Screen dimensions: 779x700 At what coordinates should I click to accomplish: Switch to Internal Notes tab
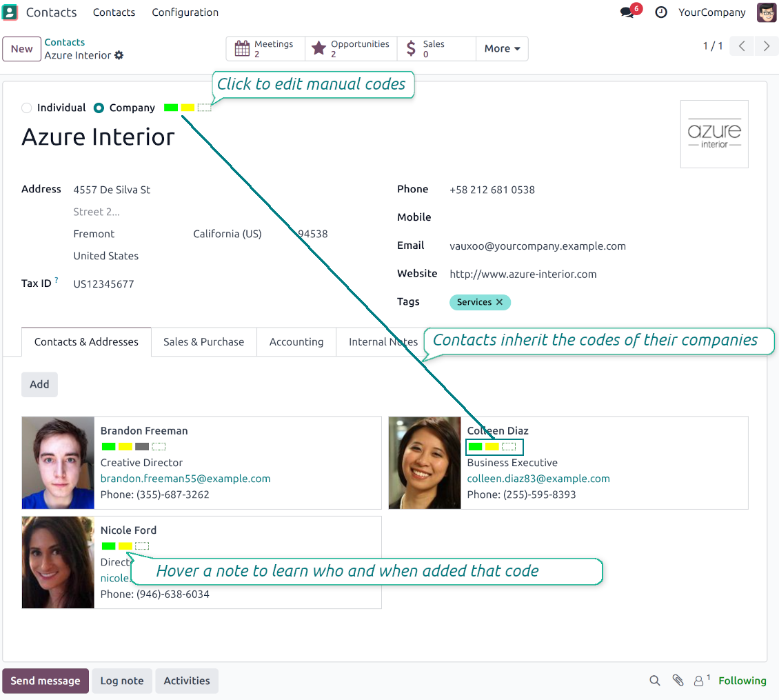[383, 342]
